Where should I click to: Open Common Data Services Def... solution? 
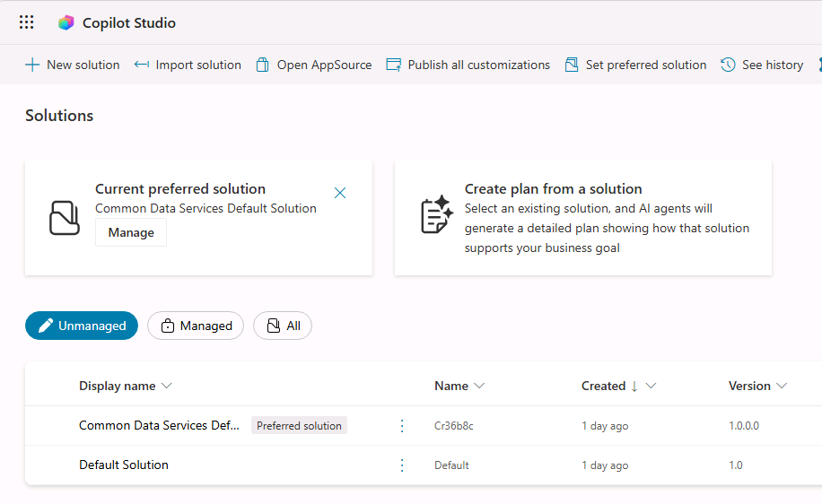pos(159,425)
